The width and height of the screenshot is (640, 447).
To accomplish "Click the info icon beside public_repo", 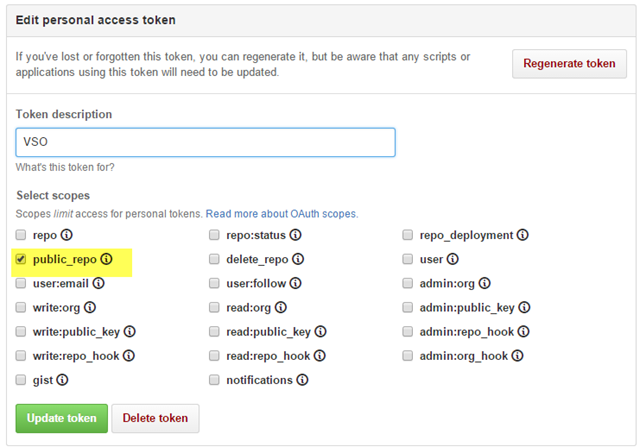I will 107,259.
